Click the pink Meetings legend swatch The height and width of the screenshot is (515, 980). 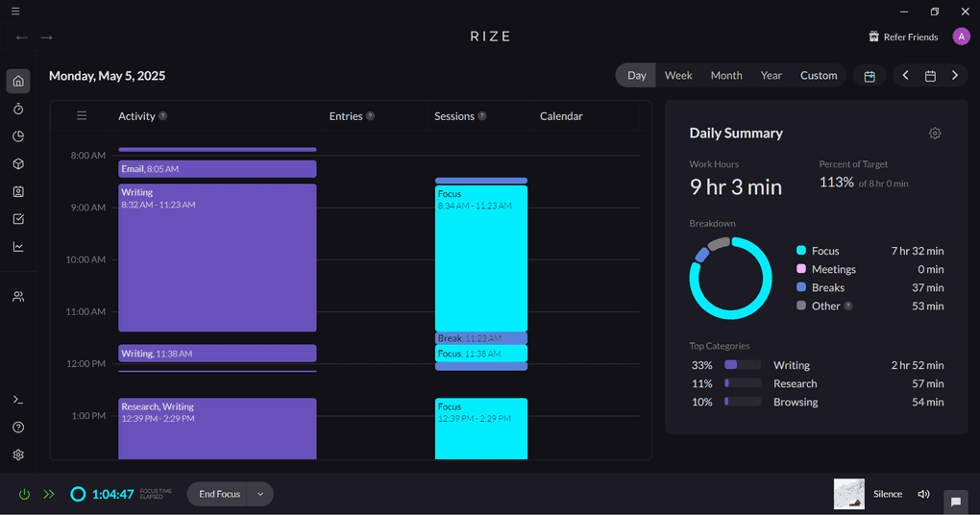(801, 269)
